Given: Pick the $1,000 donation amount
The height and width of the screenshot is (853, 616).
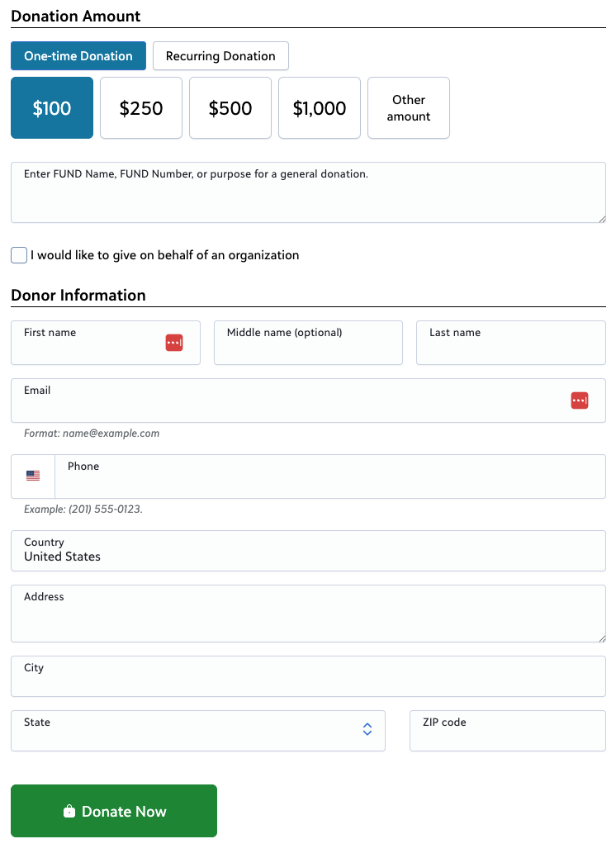Looking at the screenshot, I should click(x=320, y=107).
